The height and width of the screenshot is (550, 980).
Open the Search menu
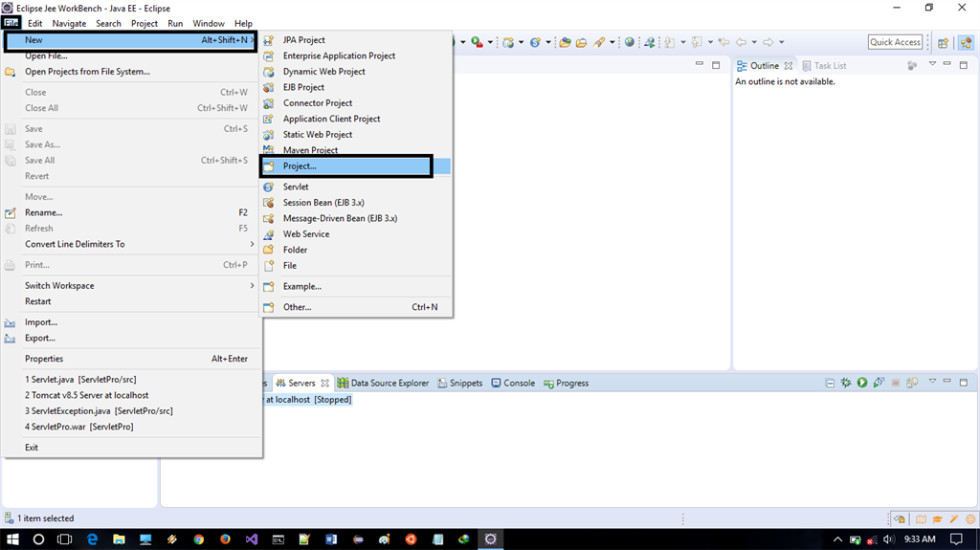point(109,24)
